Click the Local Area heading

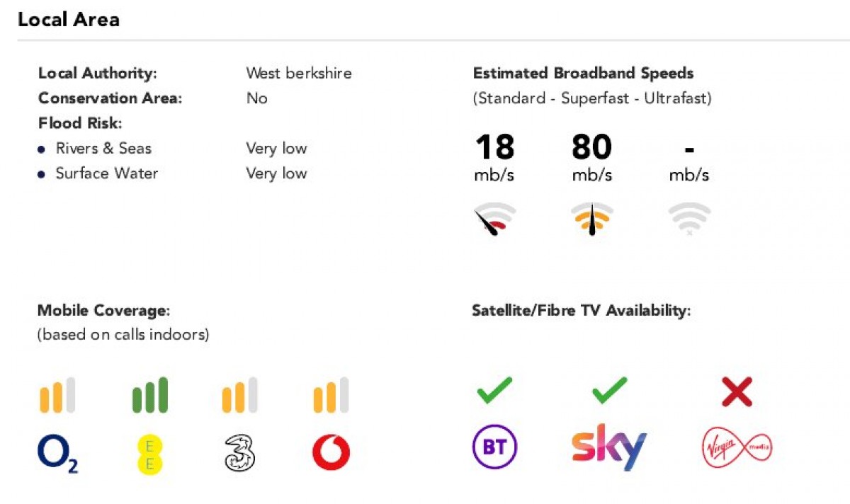tap(69, 20)
